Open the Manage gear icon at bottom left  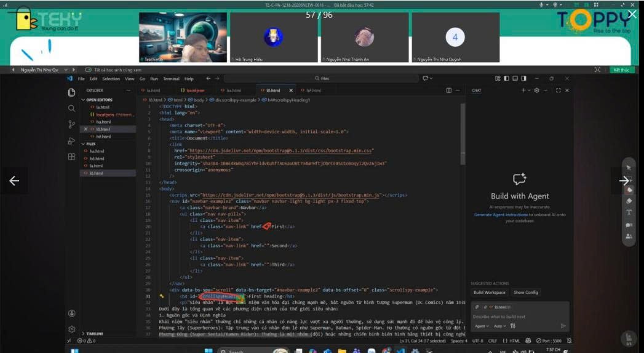[x=71, y=329]
